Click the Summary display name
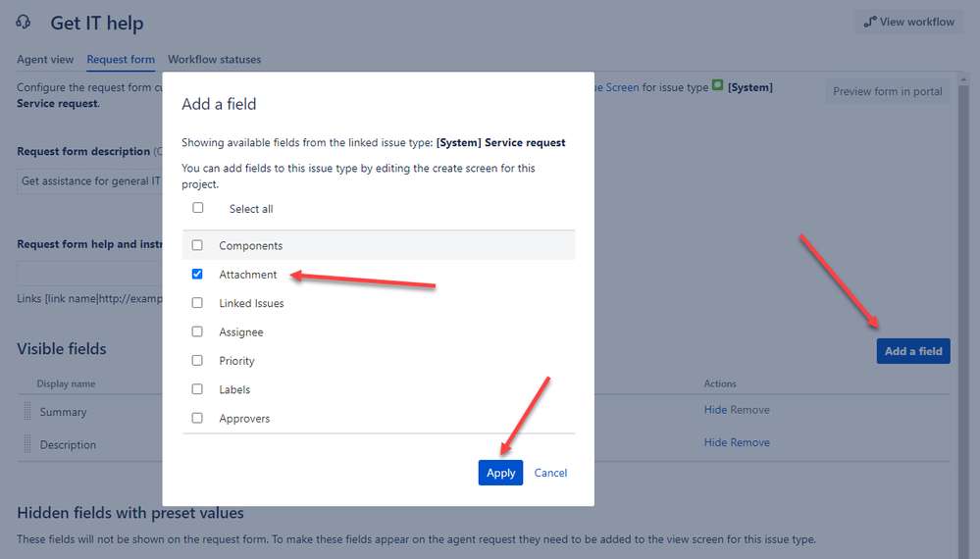 point(63,412)
